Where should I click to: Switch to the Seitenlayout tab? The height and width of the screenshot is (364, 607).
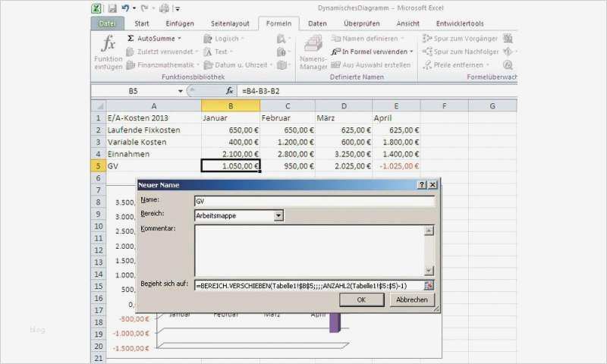[x=230, y=24]
